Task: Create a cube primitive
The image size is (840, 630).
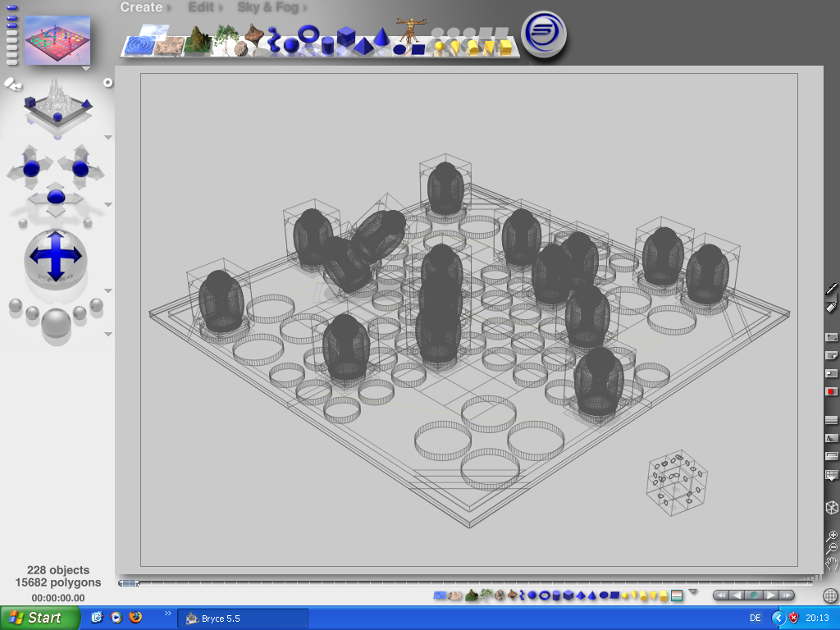Action: click(346, 36)
